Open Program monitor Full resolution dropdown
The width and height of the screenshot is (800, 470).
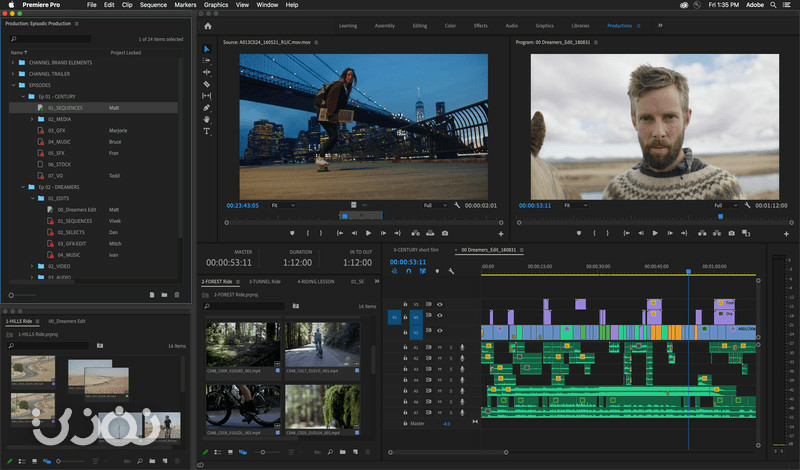pos(726,205)
